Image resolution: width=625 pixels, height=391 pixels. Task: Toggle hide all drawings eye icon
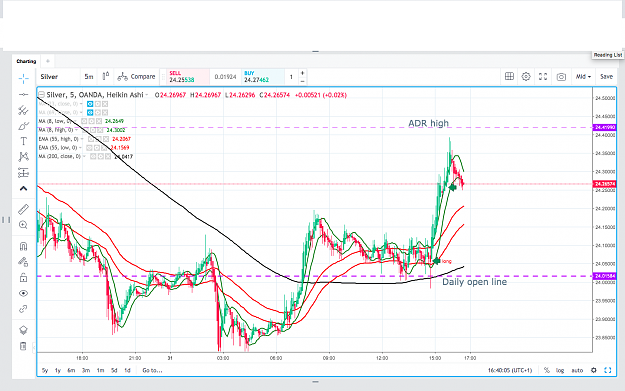pyautogui.click(x=24, y=293)
